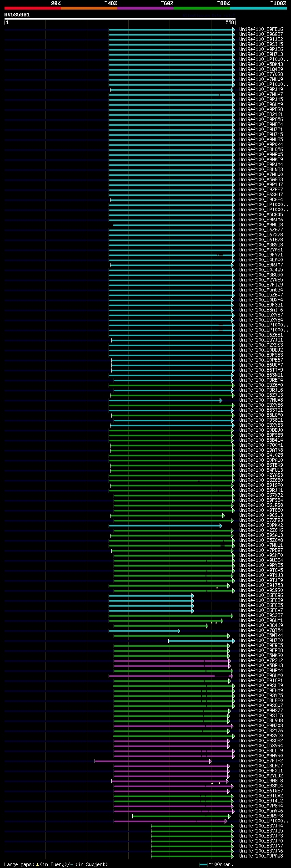
Task: Select label UniRef100_O82176
Action: tap(261, 730)
